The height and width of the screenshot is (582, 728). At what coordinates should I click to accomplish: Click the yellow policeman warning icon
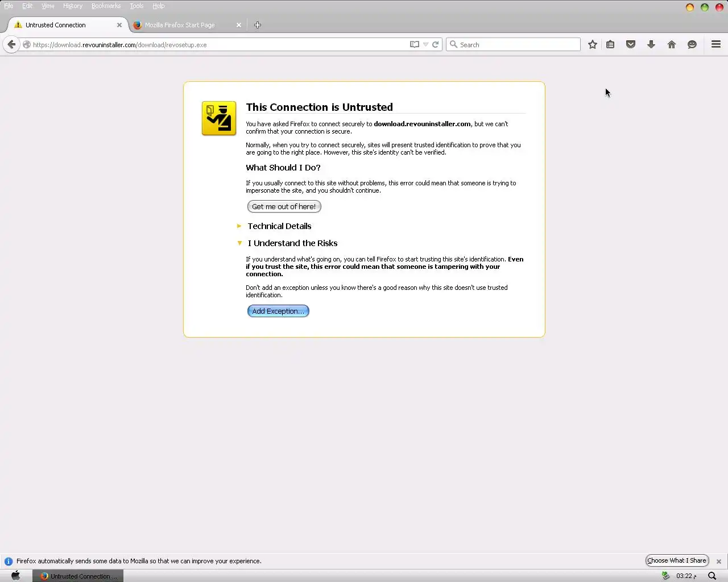click(219, 118)
